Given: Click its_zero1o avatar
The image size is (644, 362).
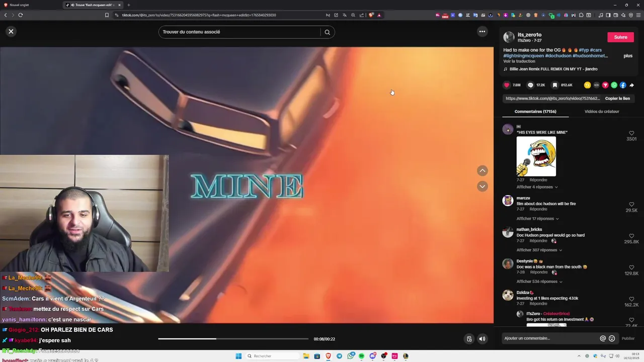Looking at the screenshot, I should [509, 37].
